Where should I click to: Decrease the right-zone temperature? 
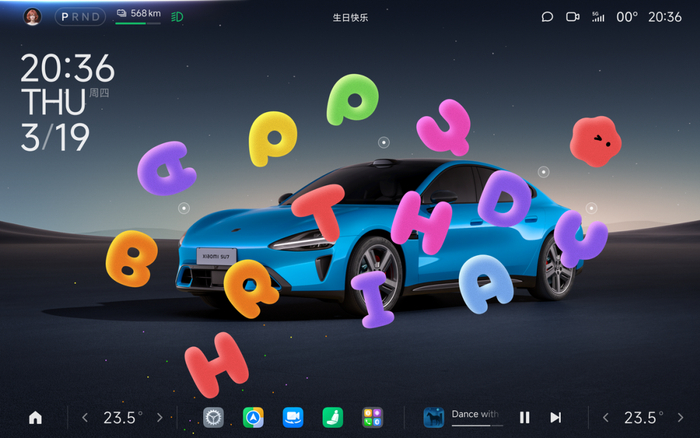[605, 418]
